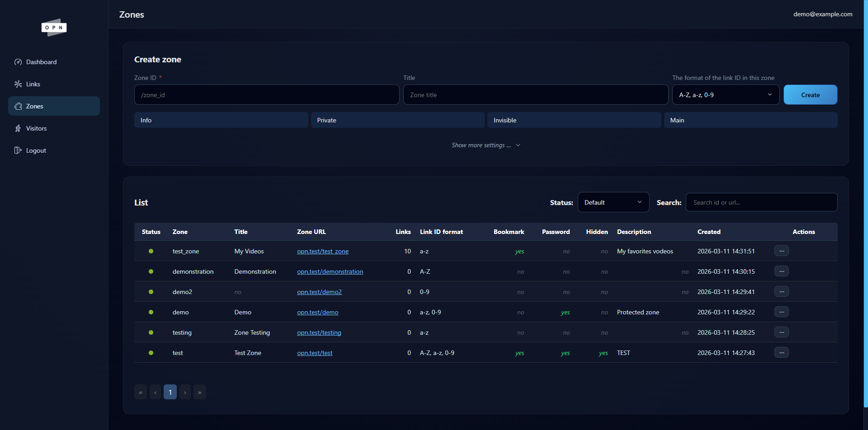Image resolution: width=868 pixels, height=430 pixels.
Task: Click the Links sidebar icon
Action: click(x=18, y=84)
